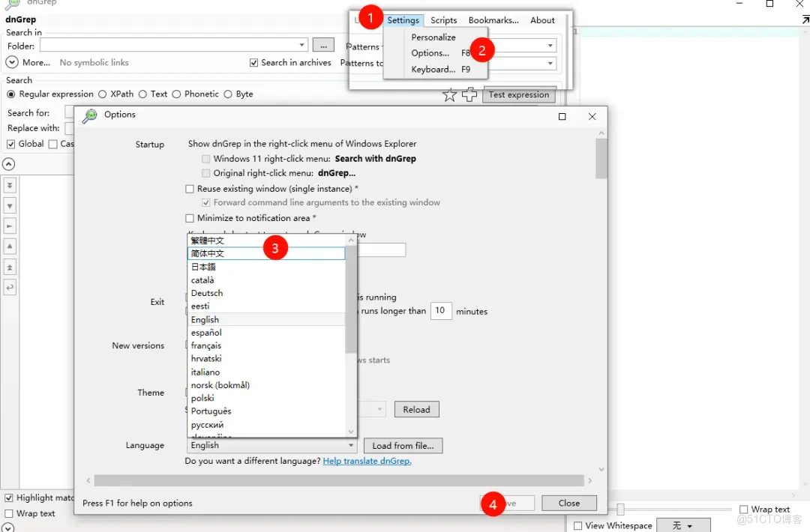
Task: Toggle the Highlight matches checkbox
Action: pos(9,498)
